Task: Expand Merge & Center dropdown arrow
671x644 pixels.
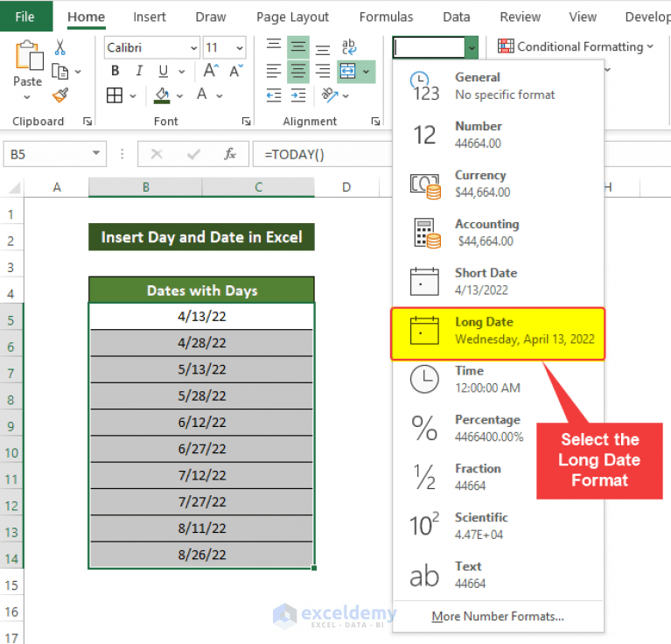Action: (x=367, y=72)
